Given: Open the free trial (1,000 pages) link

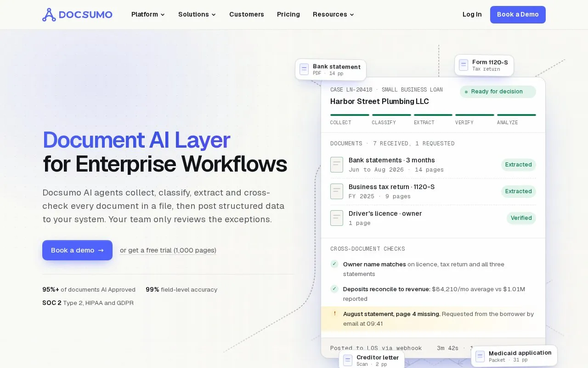Looking at the screenshot, I should click(x=168, y=250).
